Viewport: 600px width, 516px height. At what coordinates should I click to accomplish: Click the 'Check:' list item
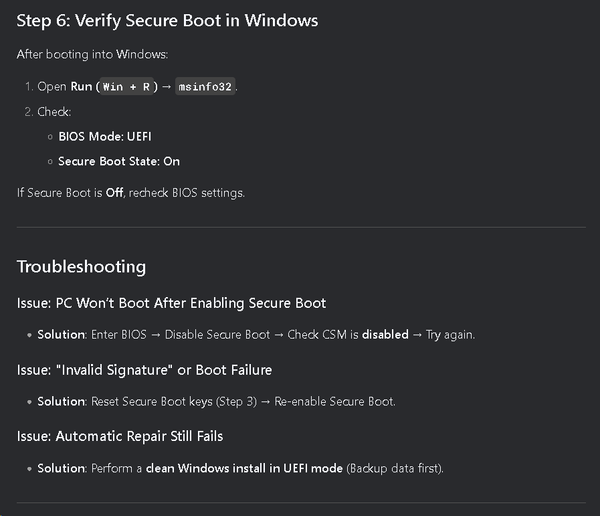(54, 112)
